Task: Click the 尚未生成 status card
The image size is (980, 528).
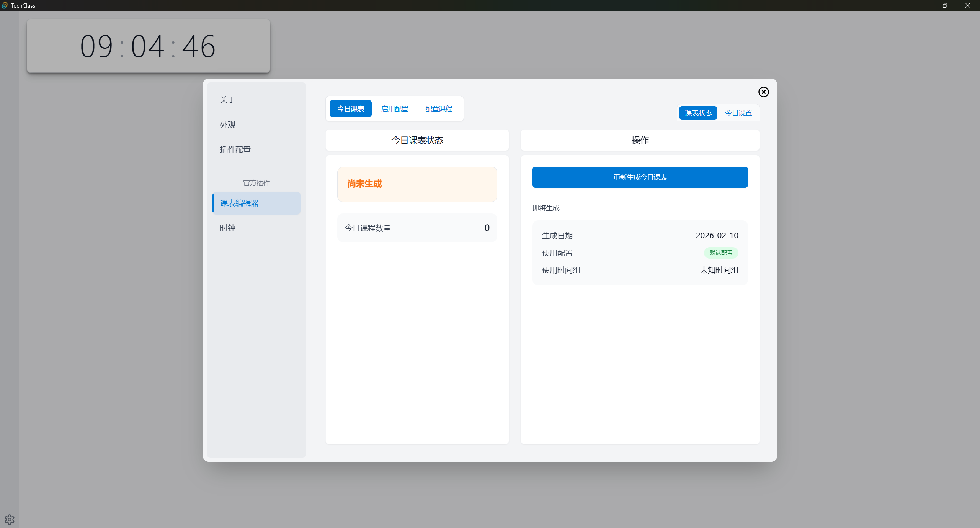Action: pyautogui.click(x=417, y=184)
